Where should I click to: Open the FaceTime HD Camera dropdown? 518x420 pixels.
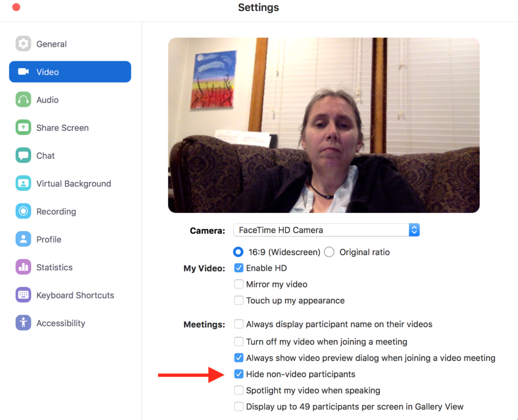(x=326, y=230)
